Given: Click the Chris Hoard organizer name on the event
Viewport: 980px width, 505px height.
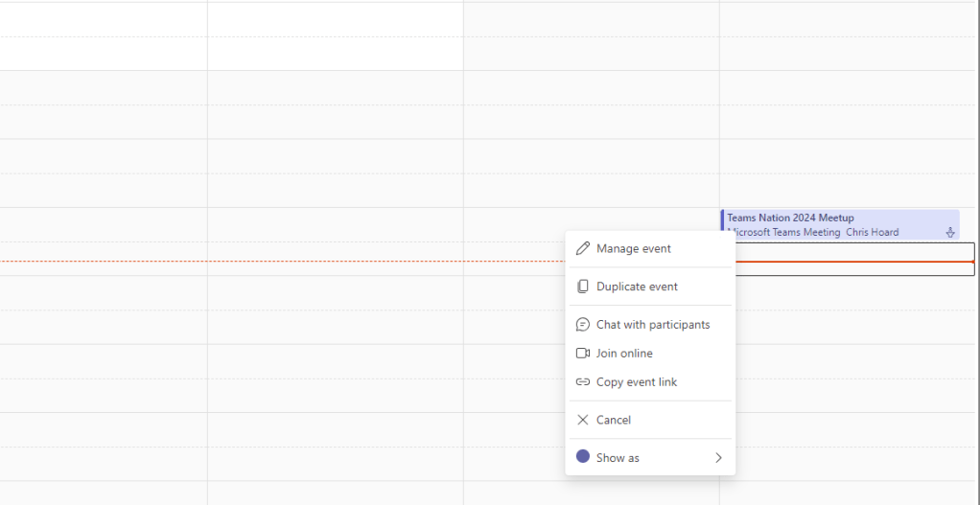Looking at the screenshot, I should pos(872,232).
